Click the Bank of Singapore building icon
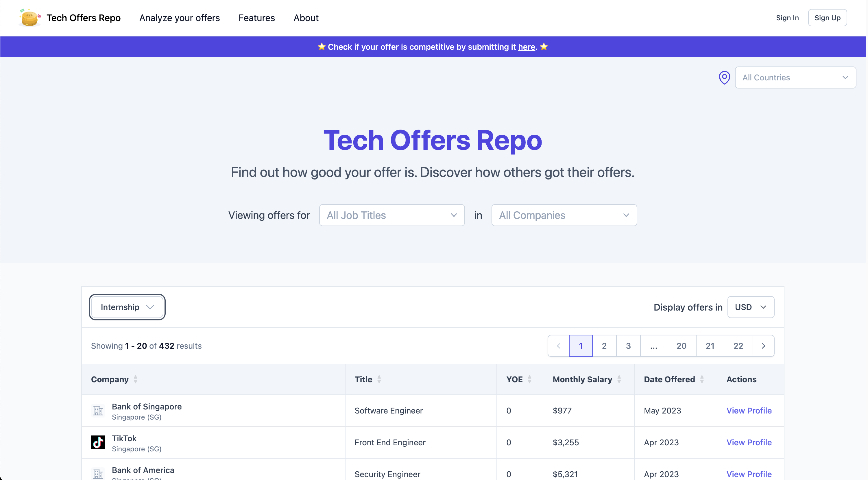This screenshot has height=480, width=868. click(98, 411)
